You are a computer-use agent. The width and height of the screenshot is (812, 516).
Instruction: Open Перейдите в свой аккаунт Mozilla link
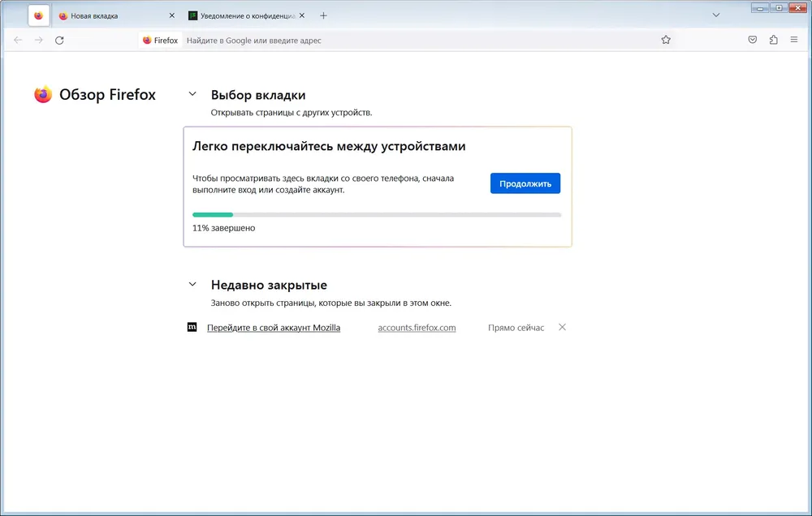[274, 328]
